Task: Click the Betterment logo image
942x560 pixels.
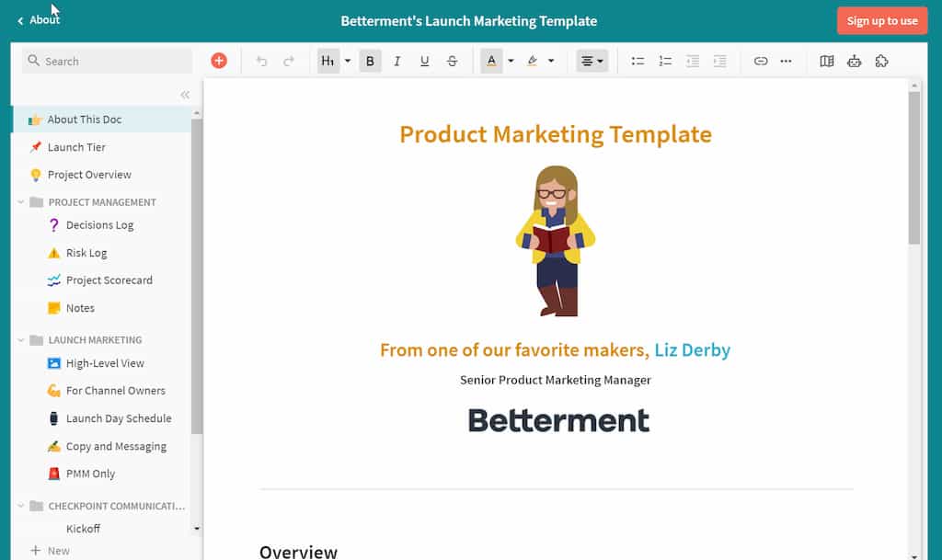Action: [x=558, y=420]
